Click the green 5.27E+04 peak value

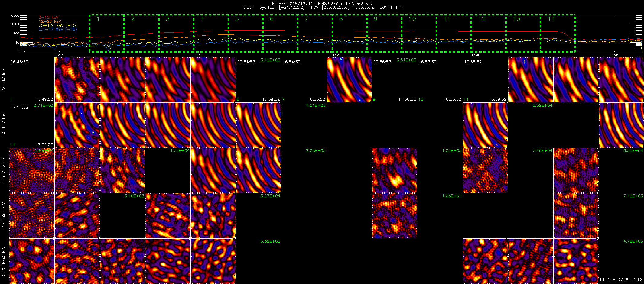point(270,196)
